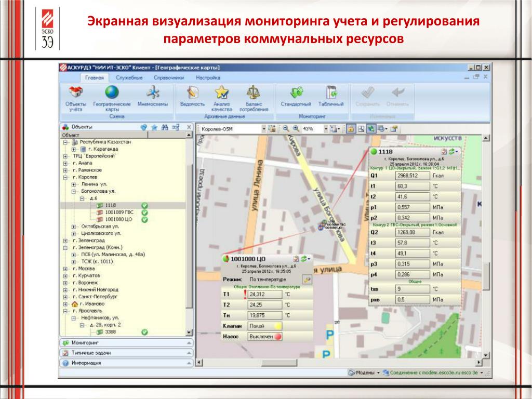This screenshot has width=532, height=399.
Task: Toggle status check next to 1001089 ГВС
Action: pyautogui.click(x=144, y=212)
